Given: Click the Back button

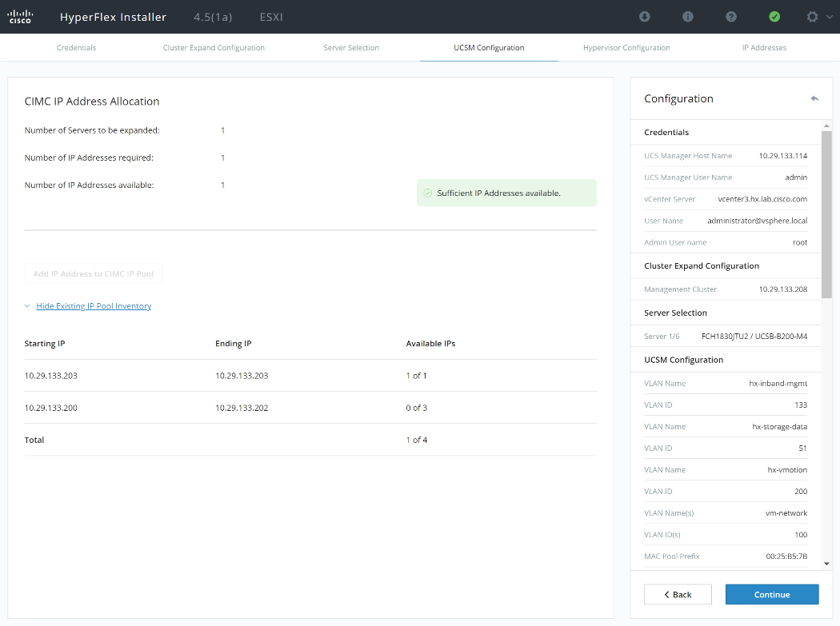Looking at the screenshot, I should pyautogui.click(x=678, y=594).
